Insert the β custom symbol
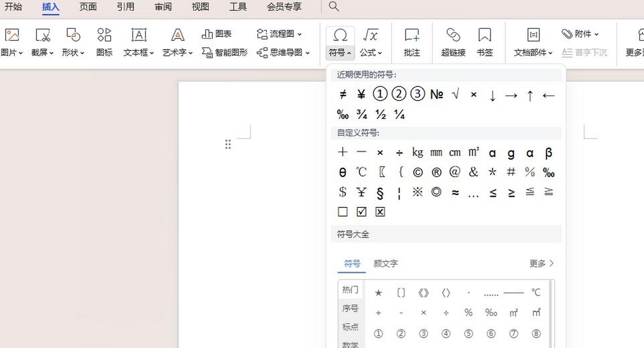Screen dimensions: 644x348 click(x=549, y=153)
